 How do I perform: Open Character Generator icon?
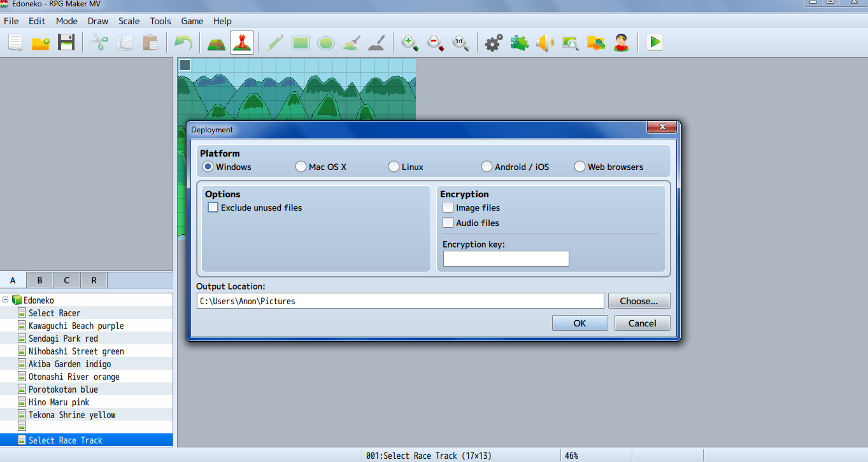click(622, 43)
